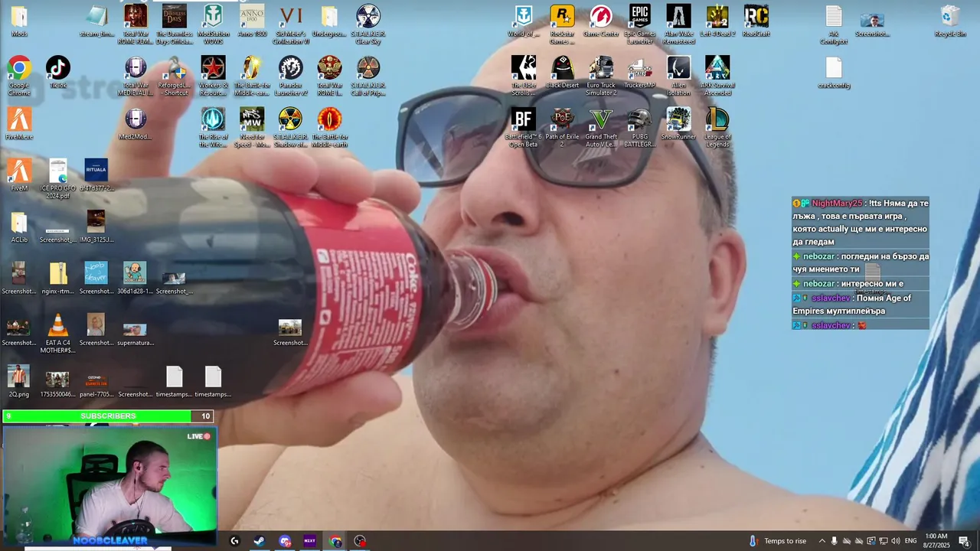
Task: Open NZXT app from taskbar
Action: (309, 541)
